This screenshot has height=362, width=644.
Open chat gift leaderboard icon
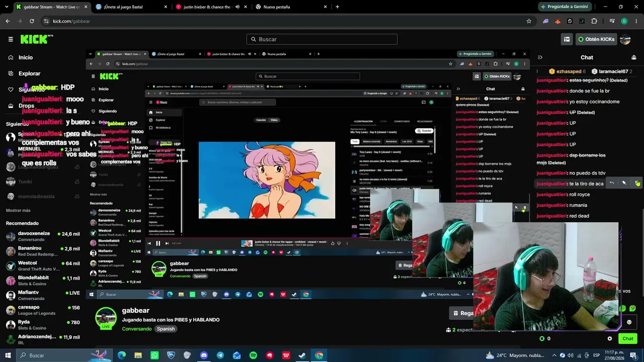[x=633, y=57]
